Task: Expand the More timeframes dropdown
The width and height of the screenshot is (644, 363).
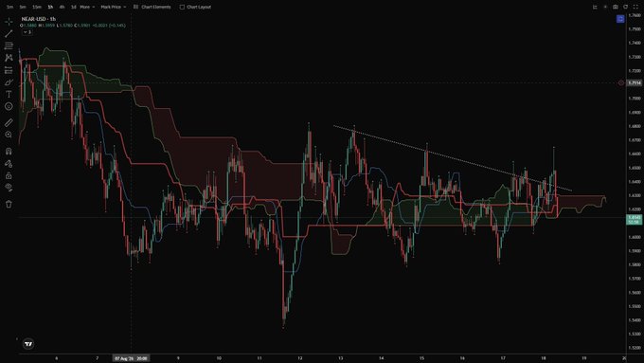Action: 87,7
